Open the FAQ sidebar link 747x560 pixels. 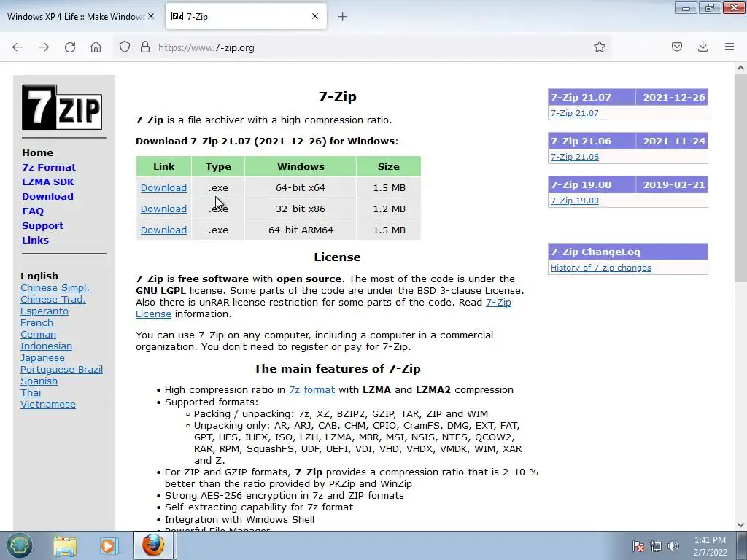click(x=32, y=211)
